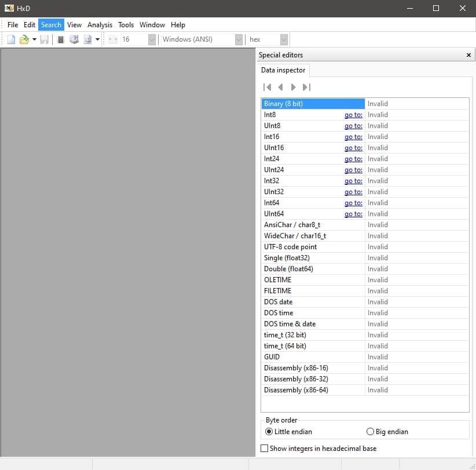The width and height of the screenshot is (476, 470).
Task: Expand the open-file recent list arrow
Action: (34, 39)
